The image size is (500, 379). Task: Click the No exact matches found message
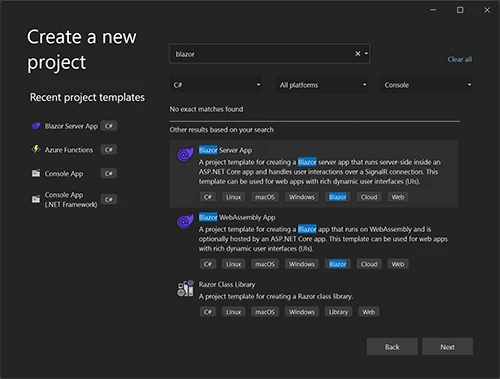(x=206, y=109)
